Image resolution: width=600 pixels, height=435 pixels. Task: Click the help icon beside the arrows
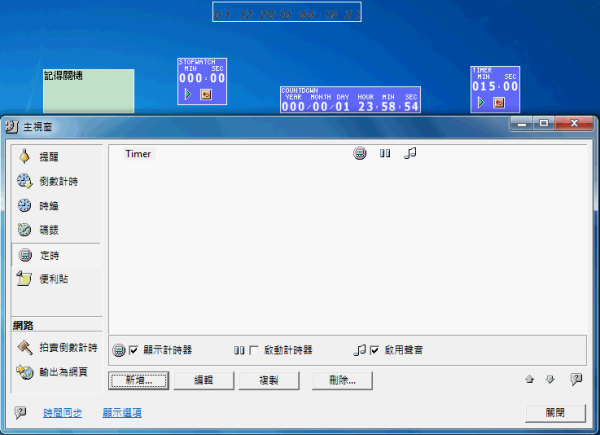click(576, 379)
